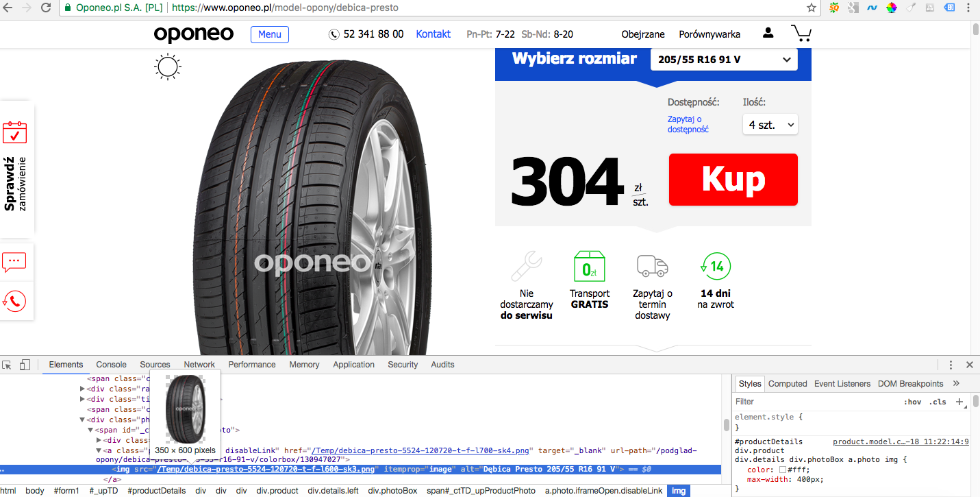Switch to Network tab

coord(199,365)
